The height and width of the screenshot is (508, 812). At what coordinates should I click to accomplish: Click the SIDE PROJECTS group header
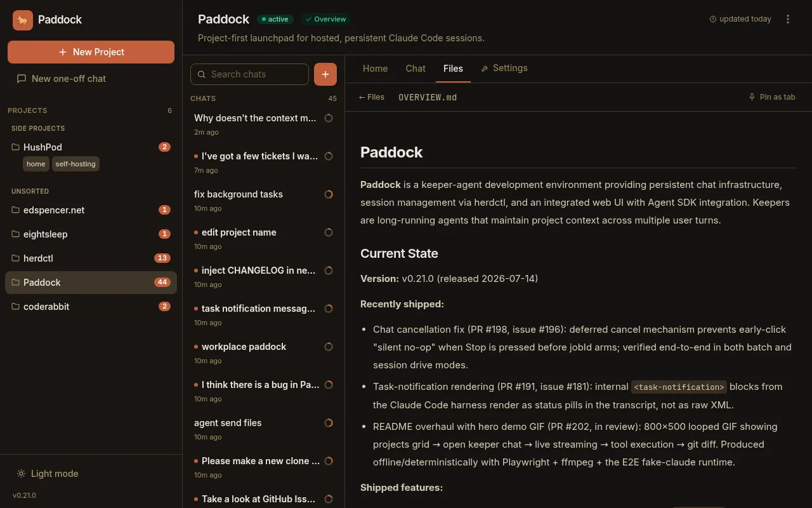(38, 128)
